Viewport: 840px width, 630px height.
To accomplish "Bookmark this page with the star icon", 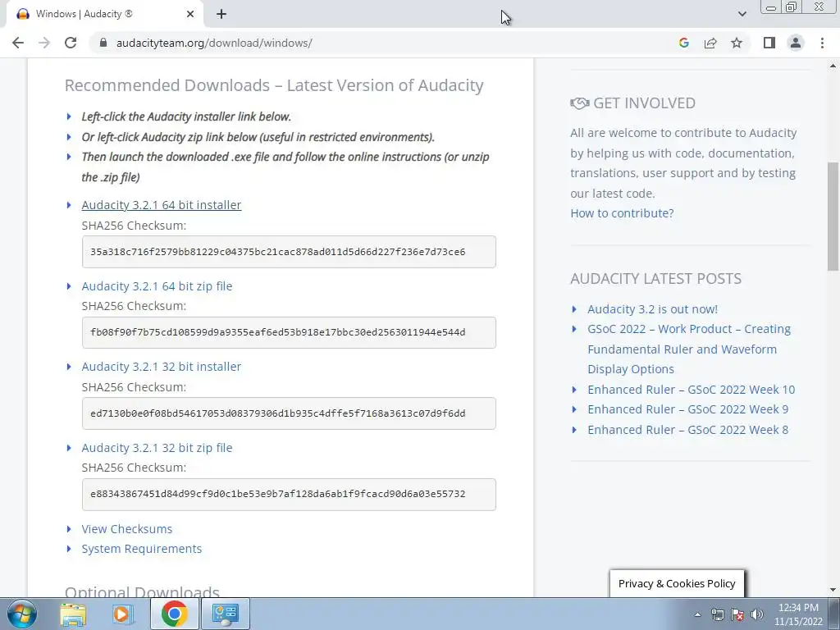I will tap(737, 43).
